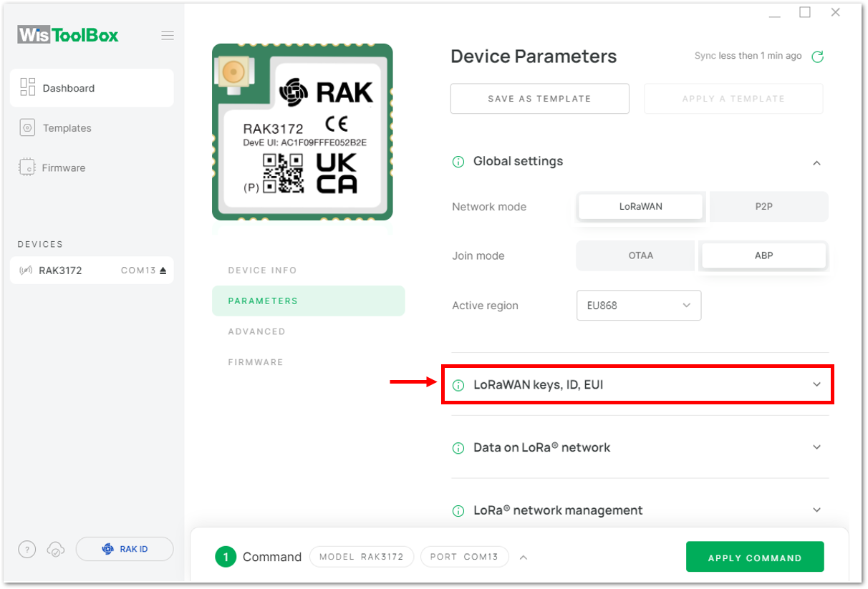This screenshot has height=589, width=868.
Task: Select the RAK3172 device entry
Action: click(92, 271)
